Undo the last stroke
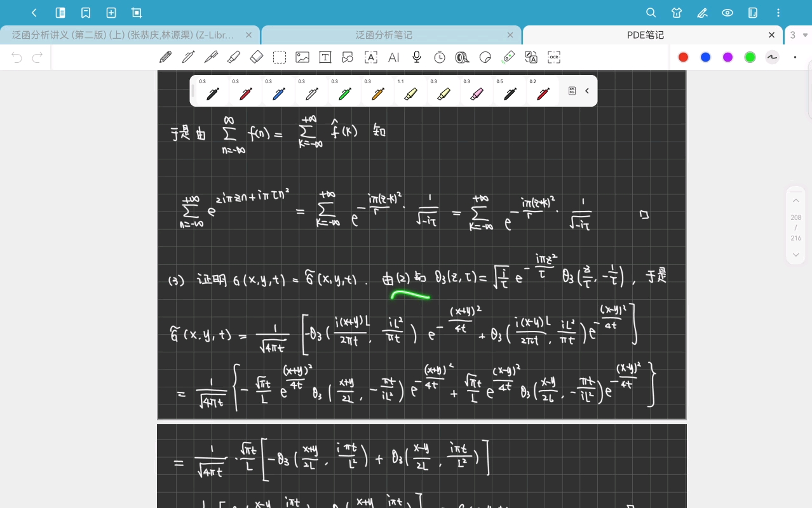812x508 pixels. 17,58
